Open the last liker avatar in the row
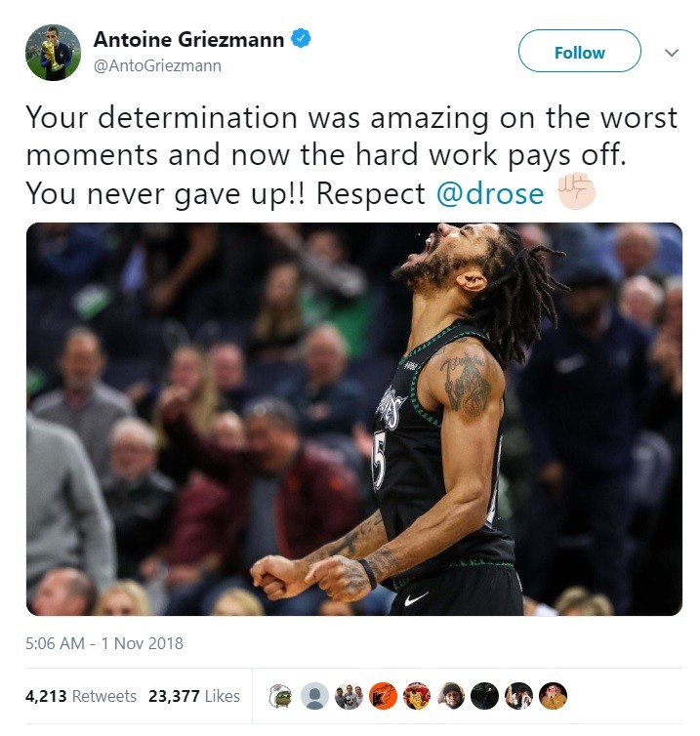 pyautogui.click(x=553, y=696)
